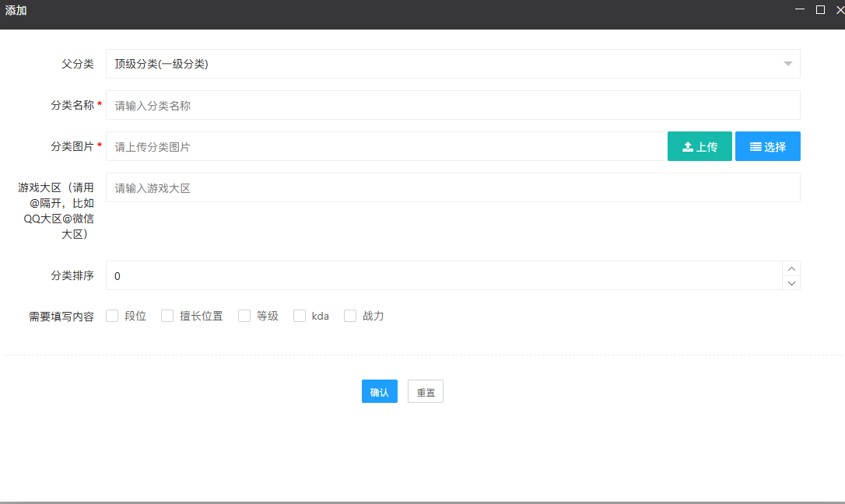Enable the 擅长位置 checkbox
This screenshot has width=845, height=504.
click(x=167, y=316)
